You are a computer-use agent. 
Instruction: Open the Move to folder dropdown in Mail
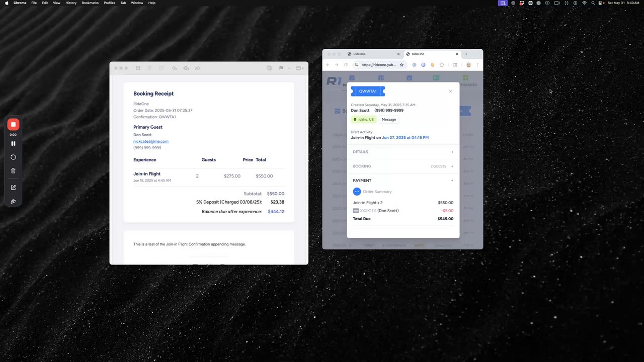pos(299,68)
